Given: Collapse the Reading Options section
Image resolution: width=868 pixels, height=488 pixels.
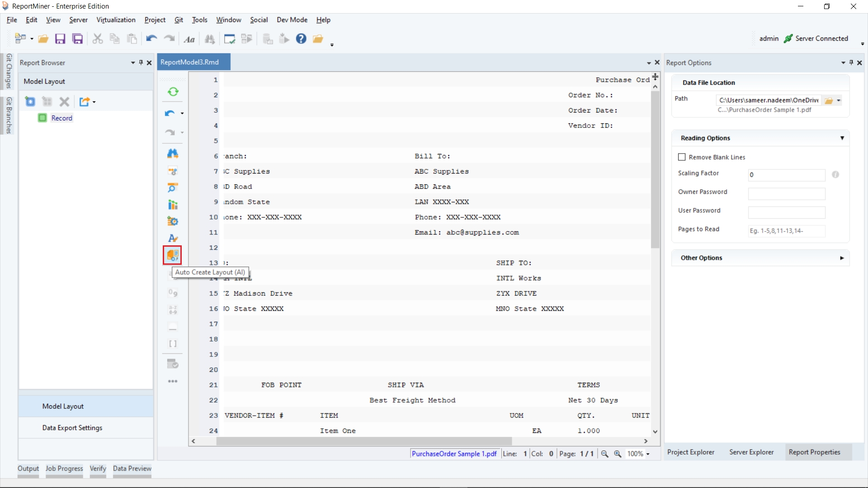Looking at the screenshot, I should (x=842, y=138).
